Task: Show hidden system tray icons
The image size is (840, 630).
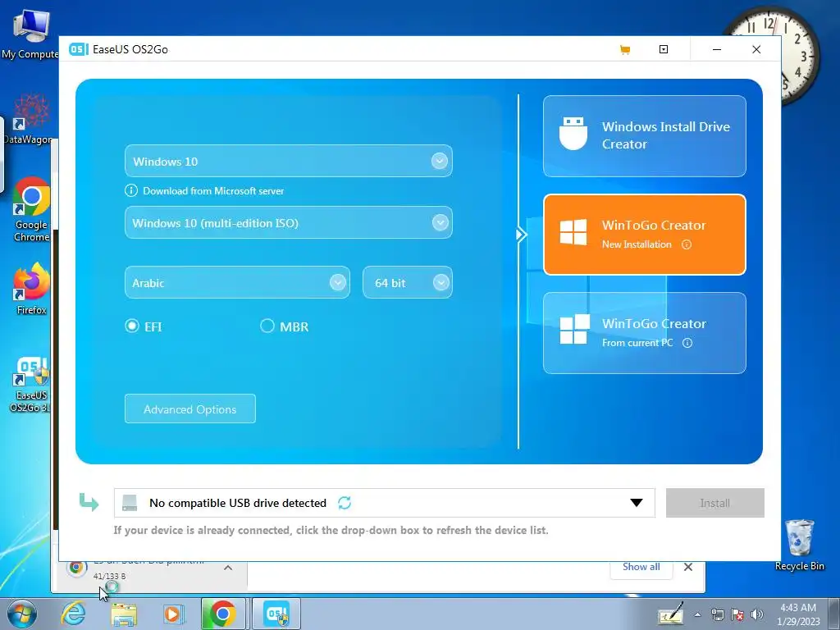Action: click(697, 614)
